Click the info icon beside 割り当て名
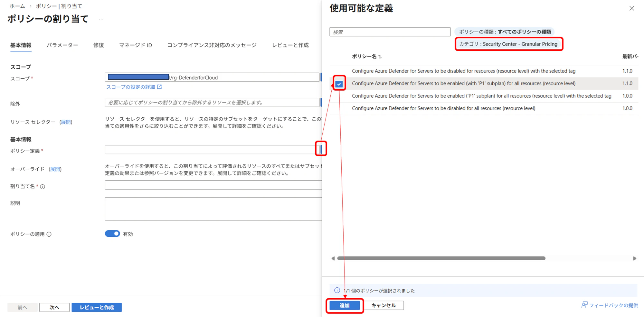This screenshot has height=317, width=644. (x=43, y=186)
